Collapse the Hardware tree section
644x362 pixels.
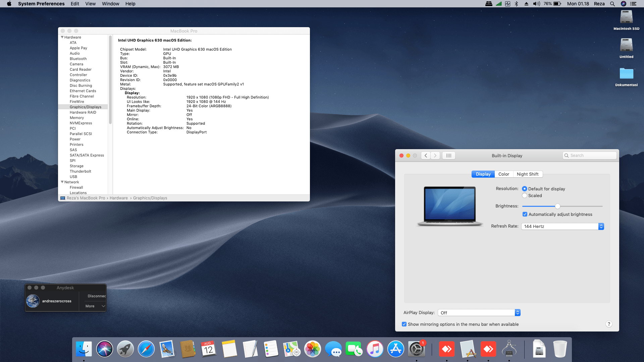[x=62, y=37]
